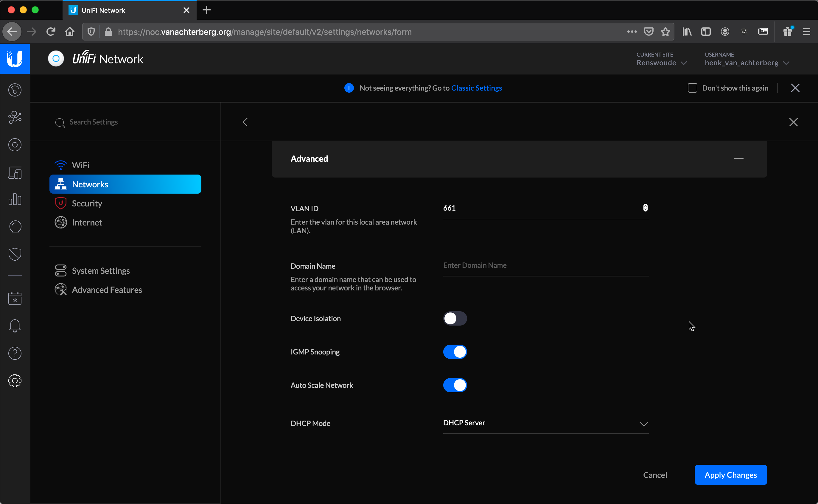
Task: Open the Classic Settings link
Action: 476,88
